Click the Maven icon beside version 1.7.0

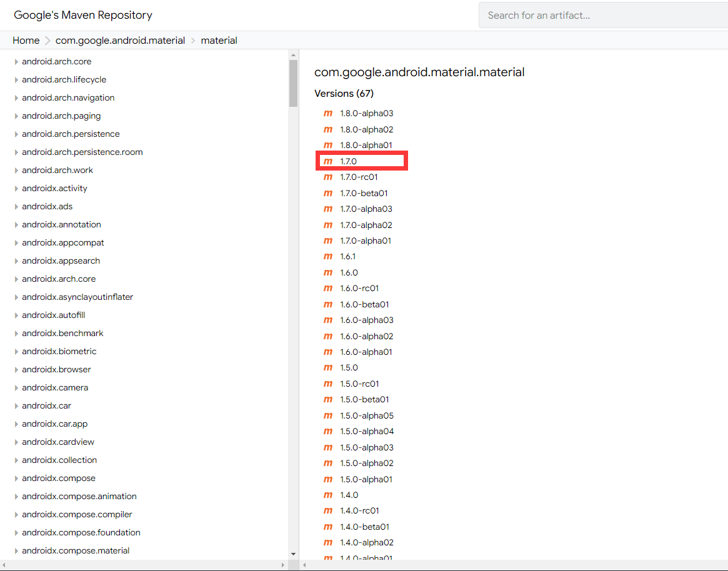[x=328, y=161]
